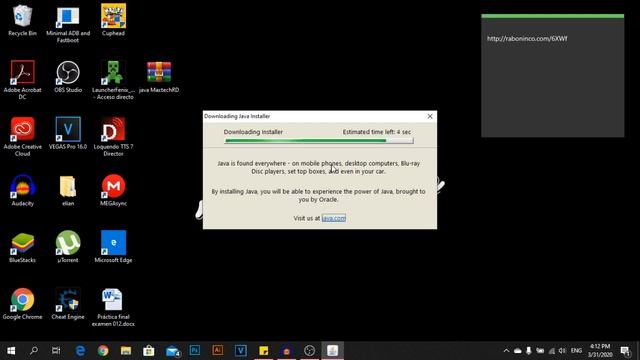Select Práctica final examen 012.docx file

tap(113, 308)
